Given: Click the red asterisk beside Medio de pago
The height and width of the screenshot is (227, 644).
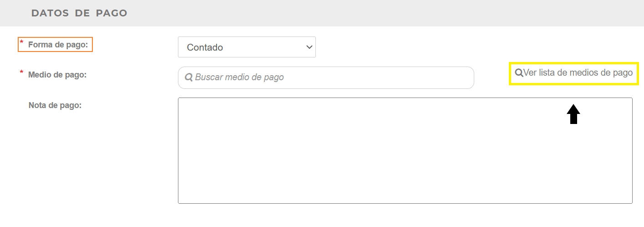Looking at the screenshot, I should click(x=21, y=72).
